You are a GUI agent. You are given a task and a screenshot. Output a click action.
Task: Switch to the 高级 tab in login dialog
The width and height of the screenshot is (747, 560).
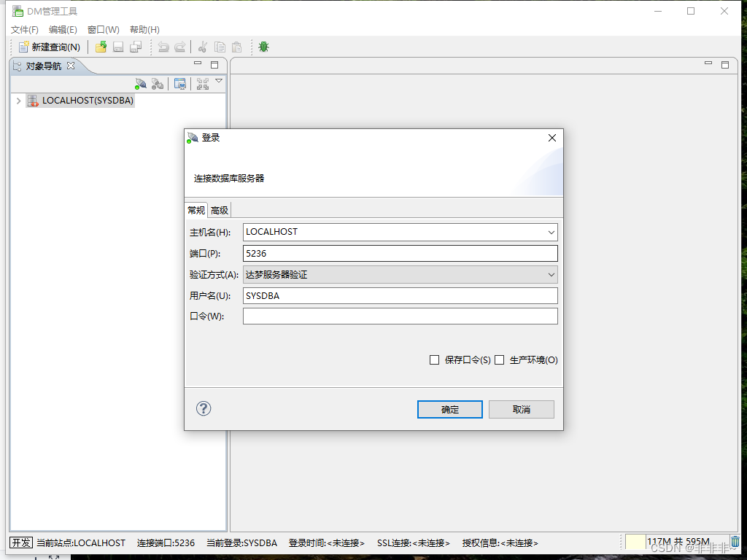click(x=220, y=210)
